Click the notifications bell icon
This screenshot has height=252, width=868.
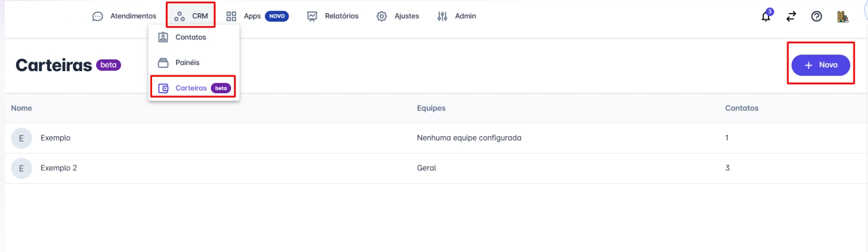pos(766,17)
